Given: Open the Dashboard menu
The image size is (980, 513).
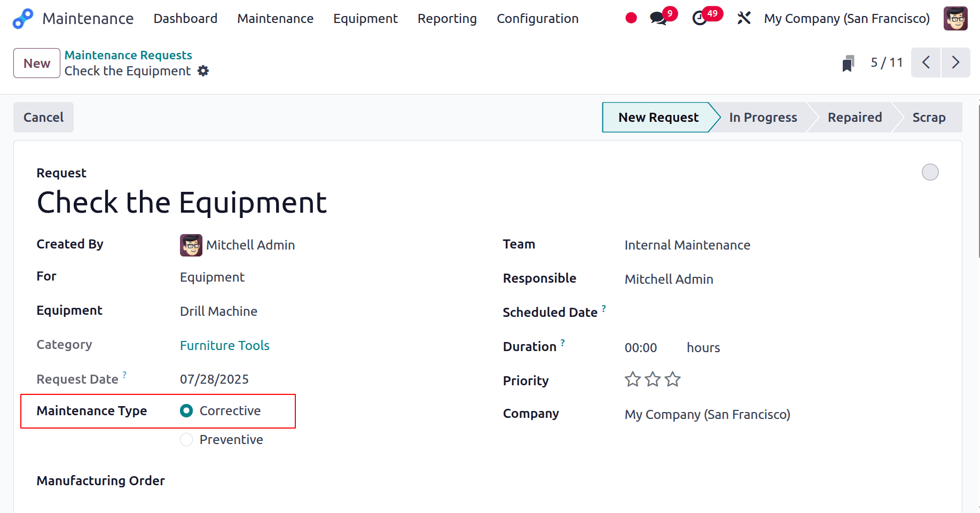Looking at the screenshot, I should point(185,18).
